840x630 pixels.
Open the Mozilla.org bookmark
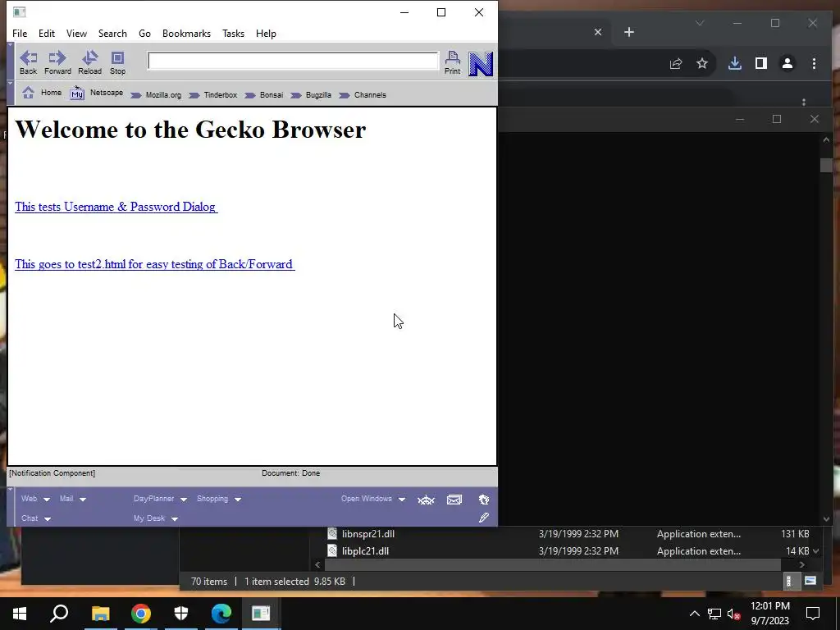tap(156, 95)
